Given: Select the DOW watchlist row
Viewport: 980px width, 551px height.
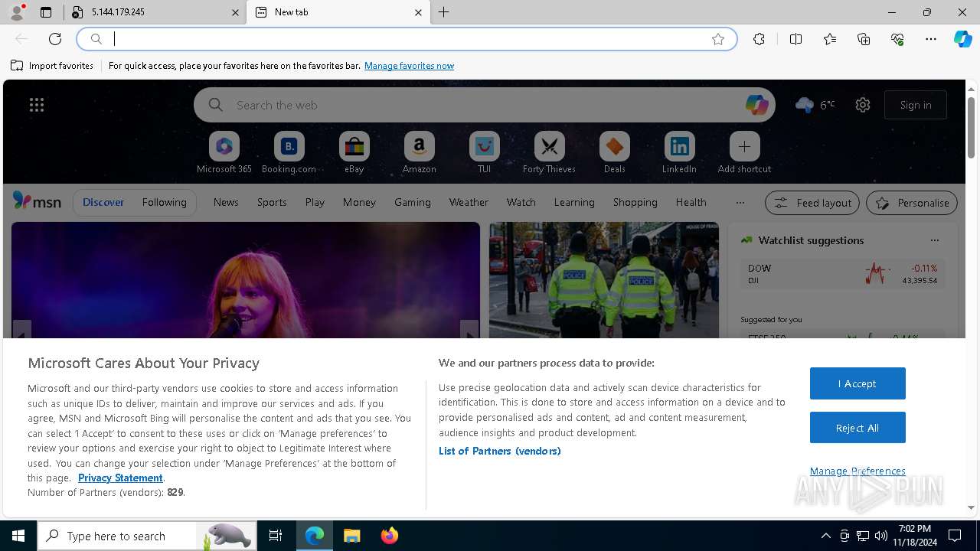Looking at the screenshot, I should pos(842,274).
